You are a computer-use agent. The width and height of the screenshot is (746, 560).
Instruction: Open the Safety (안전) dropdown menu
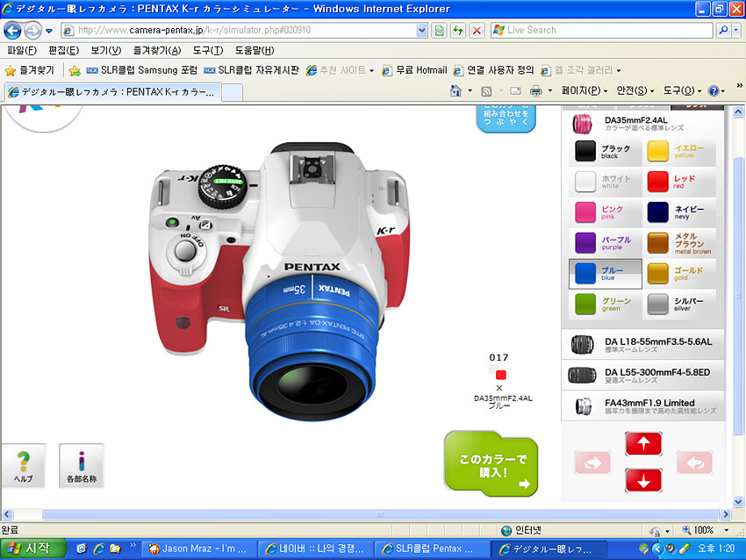coord(636,91)
